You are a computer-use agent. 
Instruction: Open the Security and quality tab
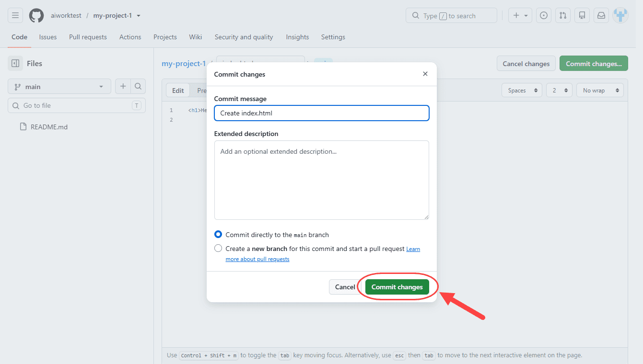[x=244, y=37]
